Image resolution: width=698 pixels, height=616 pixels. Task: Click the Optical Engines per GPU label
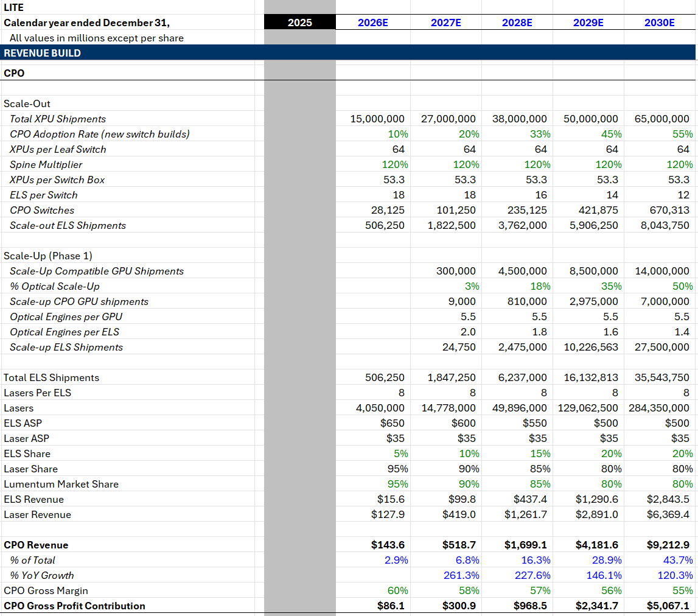66,317
